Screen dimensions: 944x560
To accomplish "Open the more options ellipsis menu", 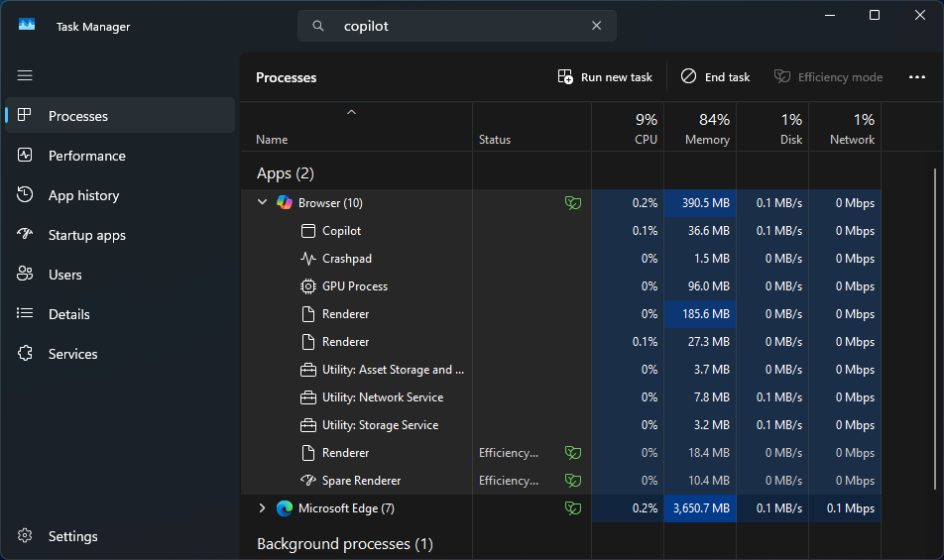I will (x=916, y=77).
